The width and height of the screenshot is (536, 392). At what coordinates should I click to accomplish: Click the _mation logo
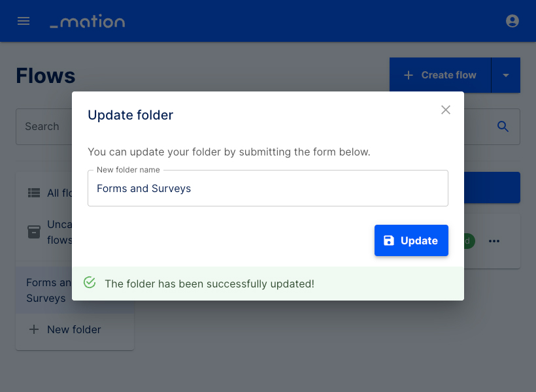87,21
